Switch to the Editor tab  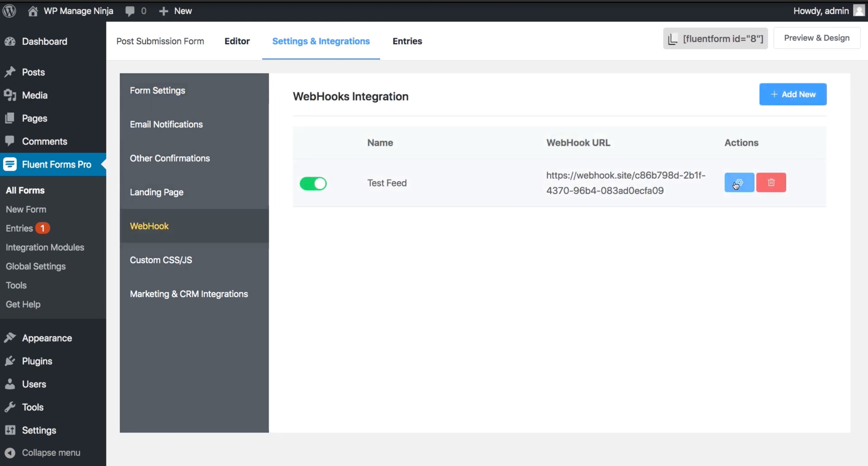[x=237, y=41]
